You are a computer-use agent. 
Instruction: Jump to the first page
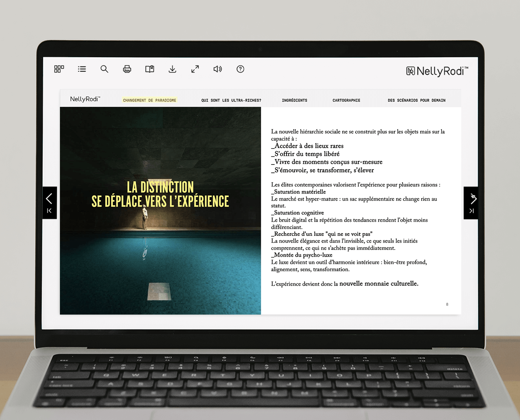[49, 211]
